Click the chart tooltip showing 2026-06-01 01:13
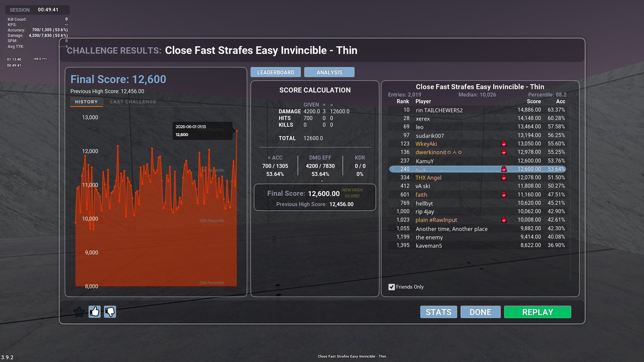Image resolution: width=644 pixels, height=362 pixels. click(x=203, y=131)
